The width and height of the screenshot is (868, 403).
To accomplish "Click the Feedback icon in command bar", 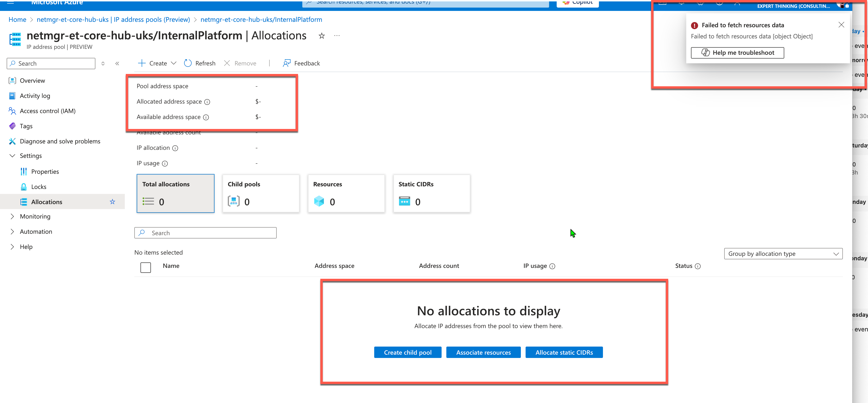I will pyautogui.click(x=286, y=63).
